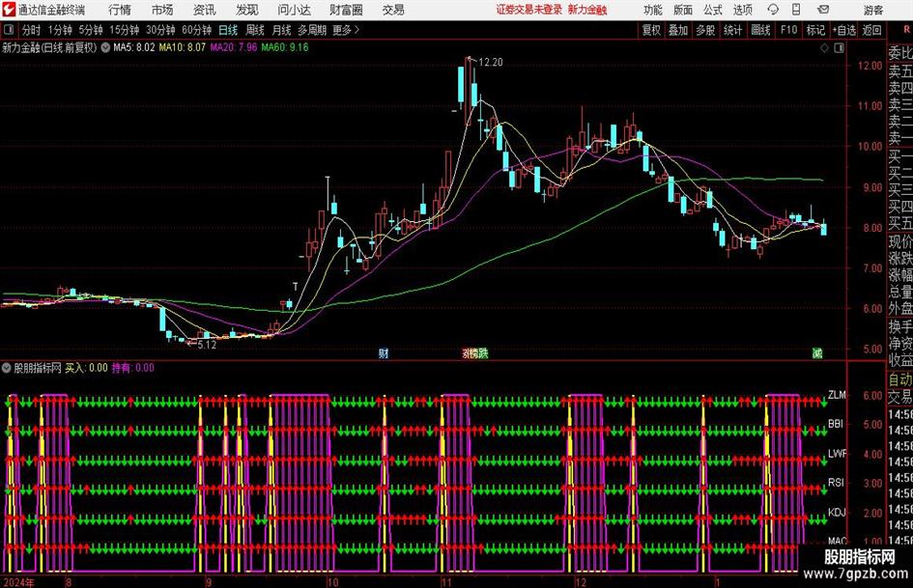Click the 多股 multi-stock toolbar button
The image size is (913, 588).
click(x=705, y=30)
